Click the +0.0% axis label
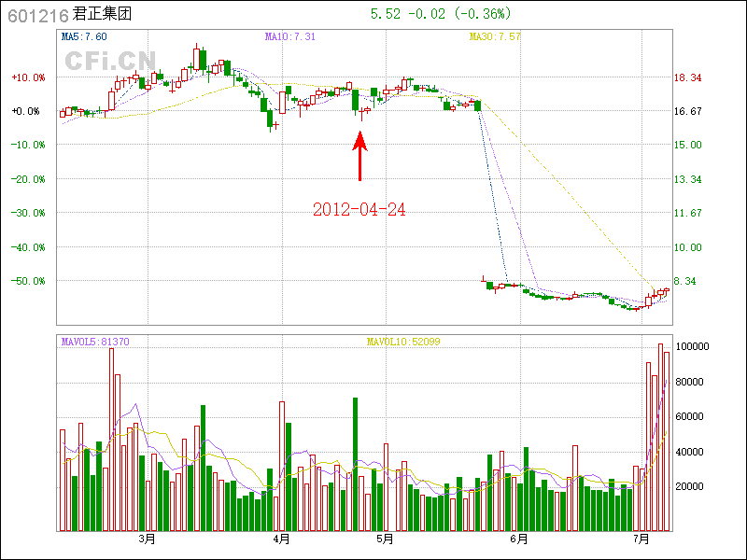747x560 pixels. pyautogui.click(x=26, y=111)
